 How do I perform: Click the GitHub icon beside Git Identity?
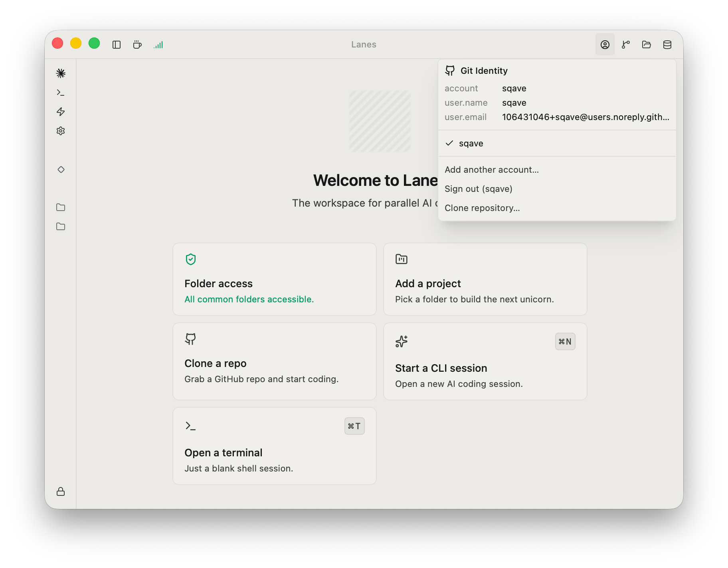point(450,71)
